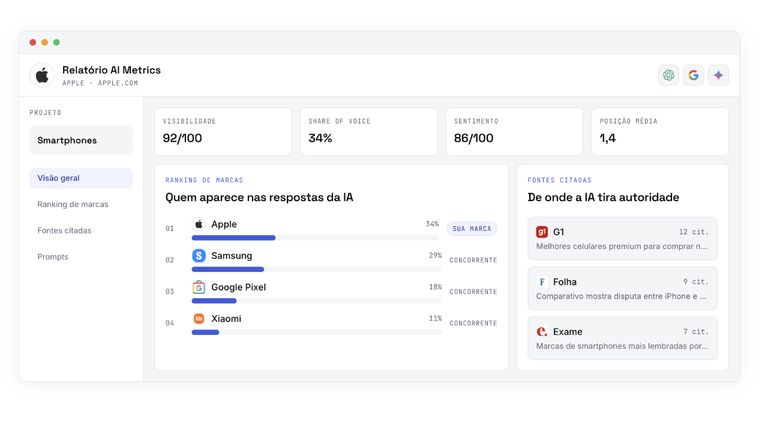Click the '9 cit.' count on Folha

[x=696, y=282]
